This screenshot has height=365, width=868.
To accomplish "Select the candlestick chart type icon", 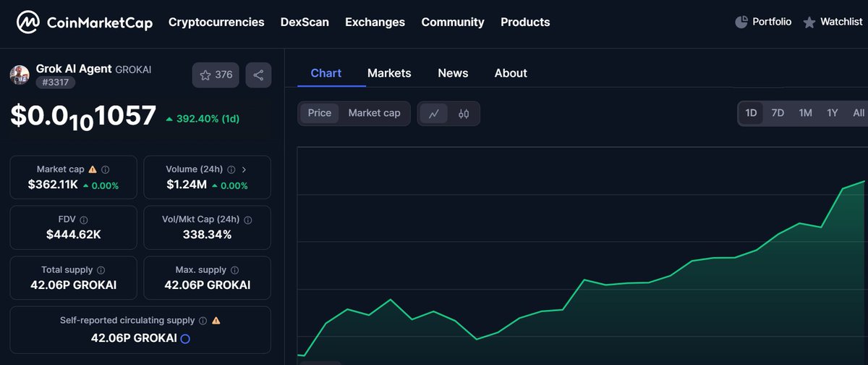I will click(x=464, y=114).
